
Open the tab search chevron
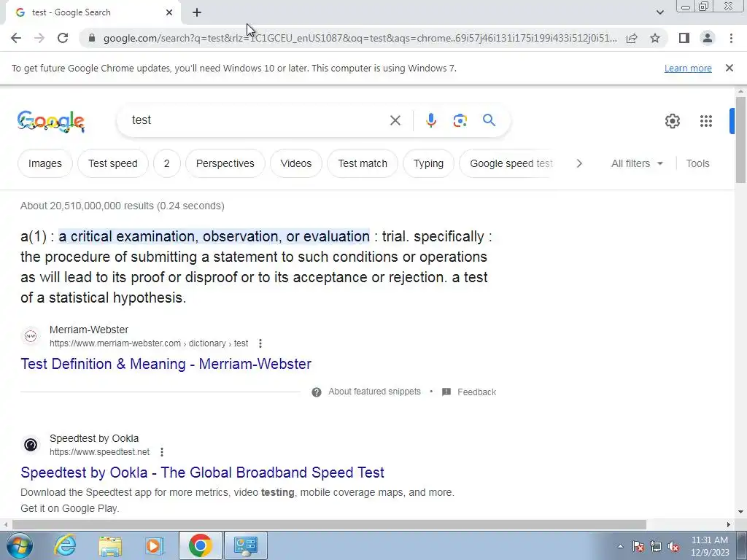(x=659, y=12)
